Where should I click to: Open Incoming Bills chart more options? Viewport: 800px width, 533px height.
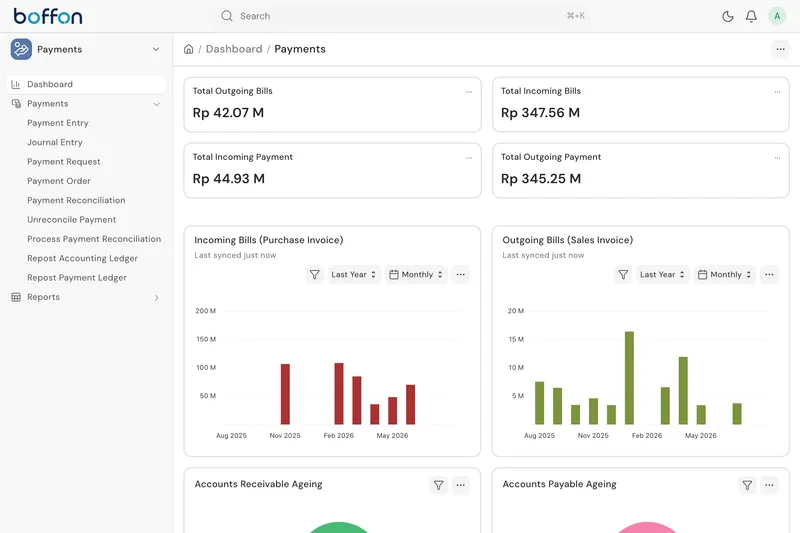pyautogui.click(x=460, y=274)
